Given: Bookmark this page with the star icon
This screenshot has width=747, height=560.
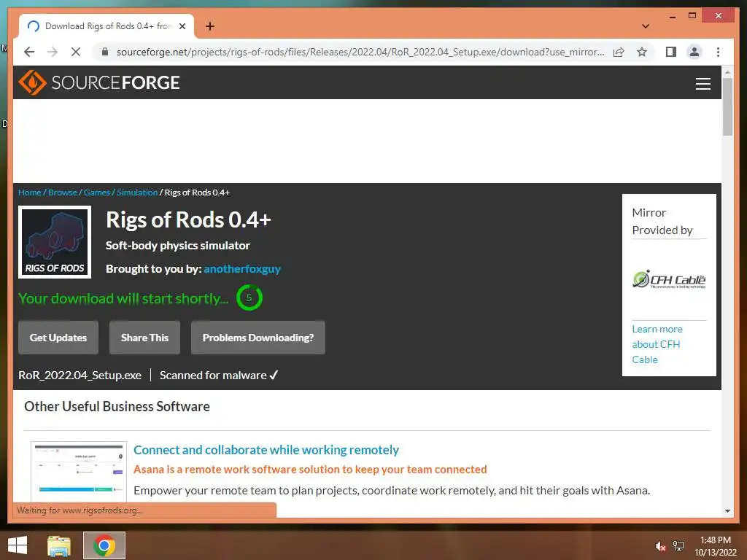Looking at the screenshot, I should [642, 52].
